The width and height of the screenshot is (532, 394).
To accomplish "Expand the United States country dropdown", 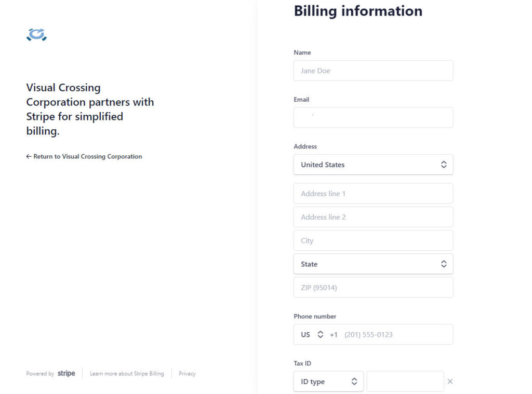I will 373,165.
